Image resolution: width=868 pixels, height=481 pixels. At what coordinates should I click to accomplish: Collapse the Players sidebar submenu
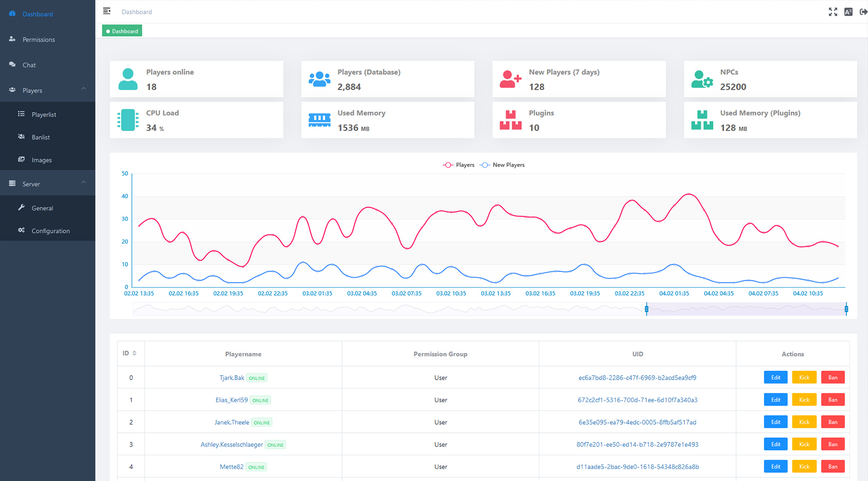tap(83, 89)
